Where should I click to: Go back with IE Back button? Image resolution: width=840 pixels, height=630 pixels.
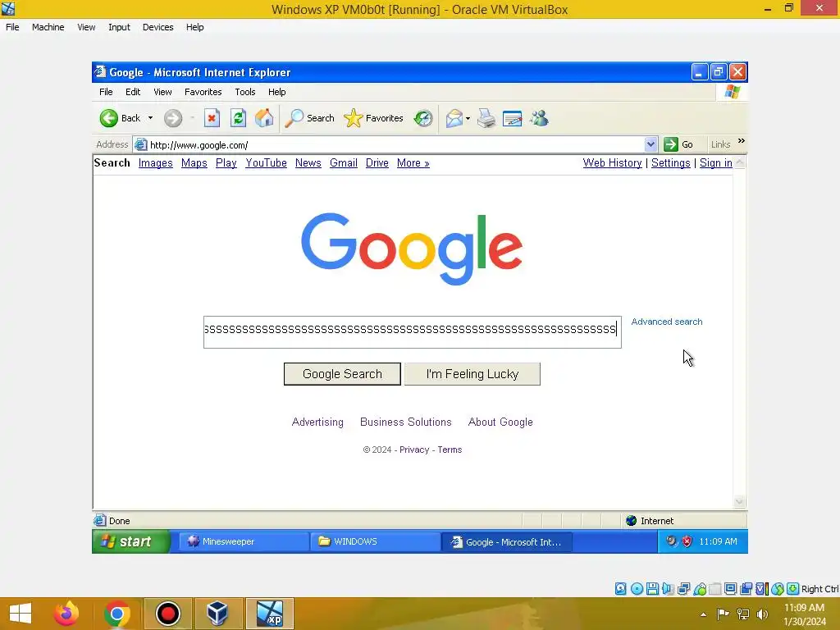click(120, 118)
